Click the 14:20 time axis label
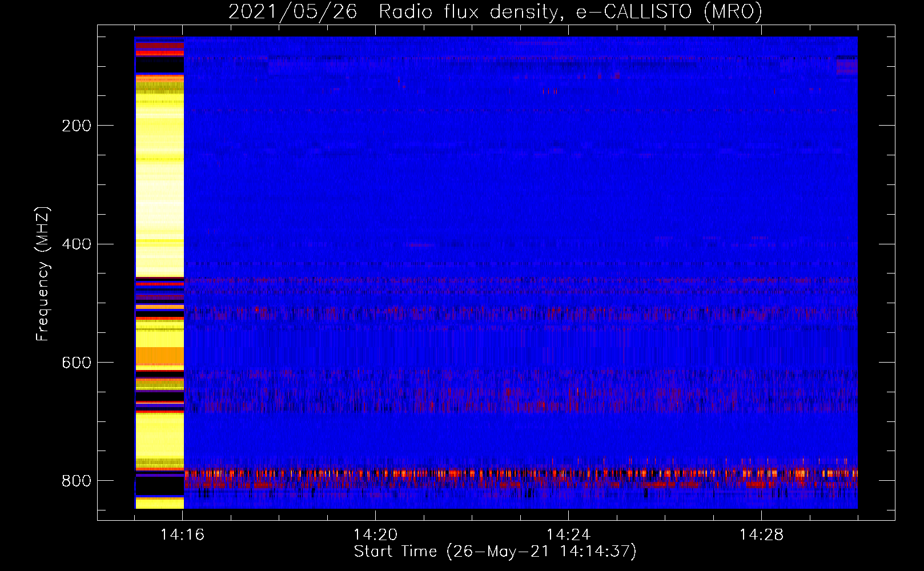The image size is (924, 571). click(x=376, y=535)
